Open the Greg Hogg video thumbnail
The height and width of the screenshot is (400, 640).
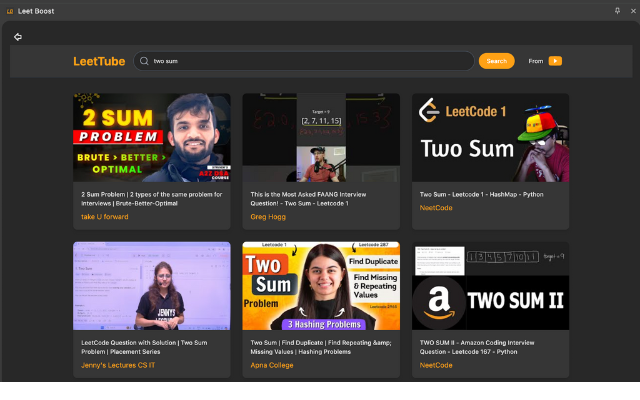321,138
